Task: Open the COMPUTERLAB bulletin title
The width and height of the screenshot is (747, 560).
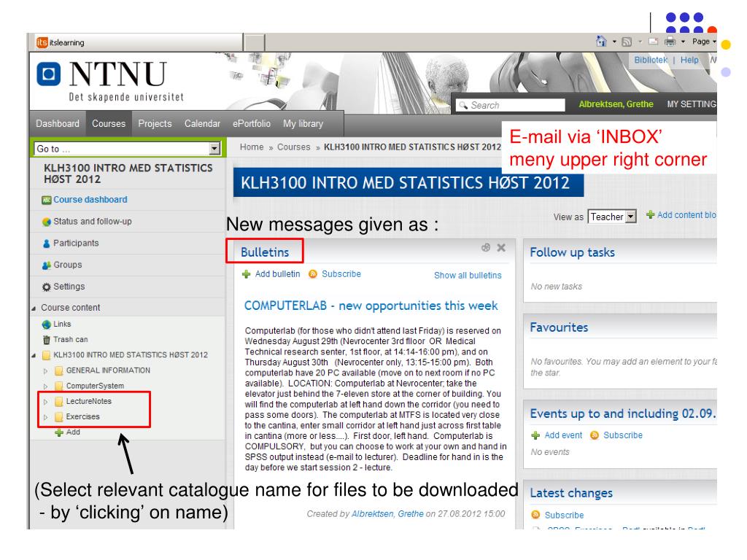Action: pos(371,306)
